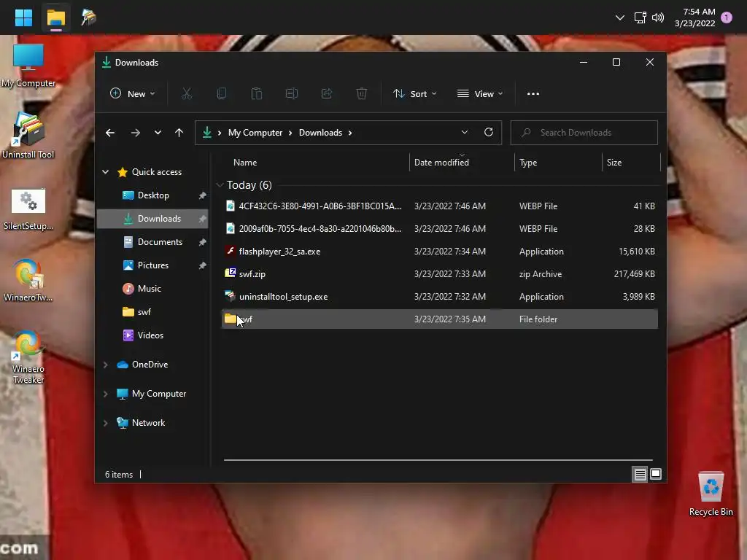Viewport: 747px width, 560px height.
Task: Open the New item dropdown
Action: point(133,94)
